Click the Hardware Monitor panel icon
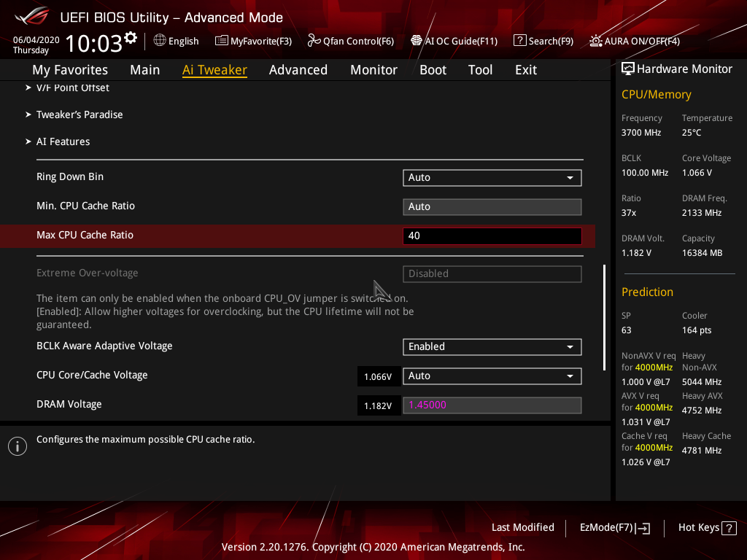The width and height of the screenshot is (747, 560). tap(628, 68)
